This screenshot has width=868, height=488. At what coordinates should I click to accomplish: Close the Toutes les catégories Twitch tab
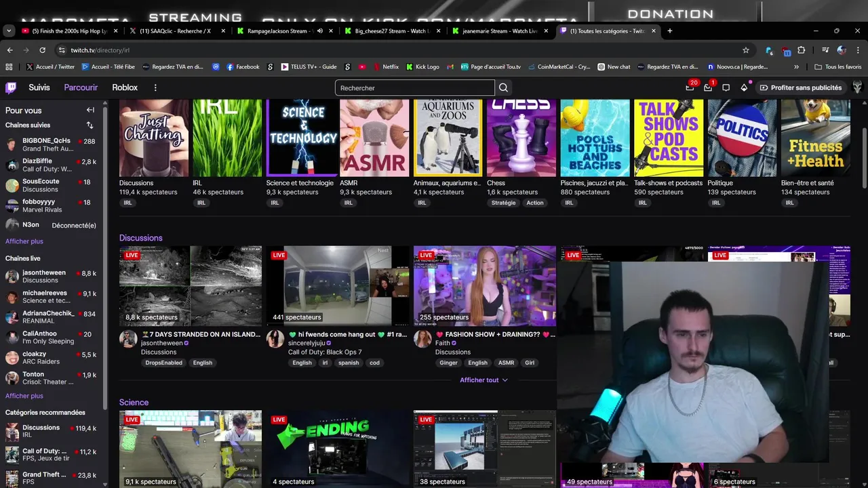[654, 30]
